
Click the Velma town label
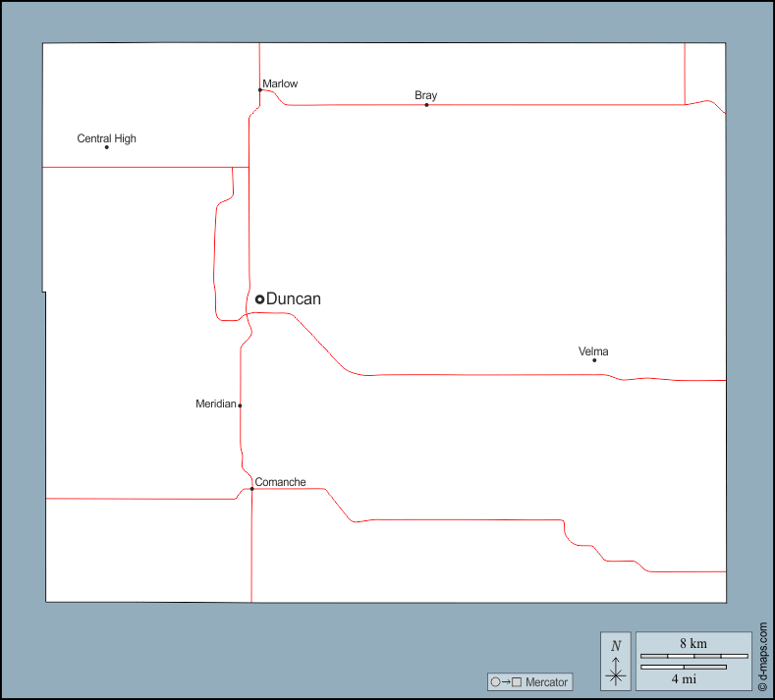pos(593,351)
